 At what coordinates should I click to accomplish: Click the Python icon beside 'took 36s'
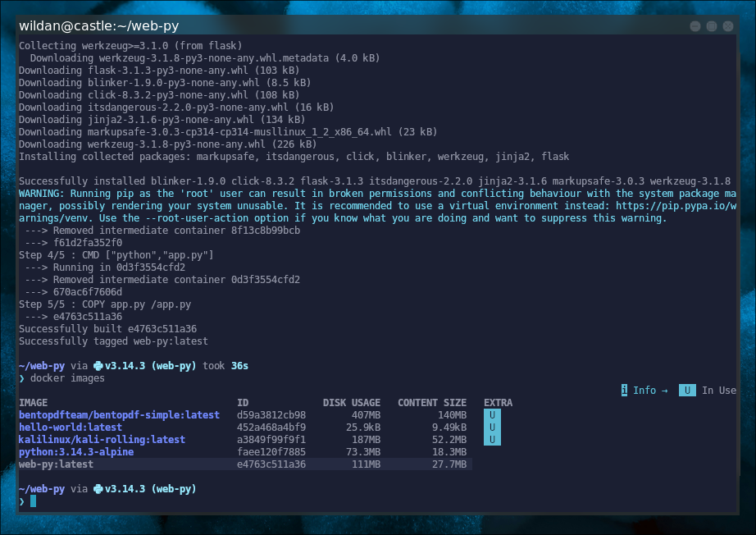tap(98, 366)
